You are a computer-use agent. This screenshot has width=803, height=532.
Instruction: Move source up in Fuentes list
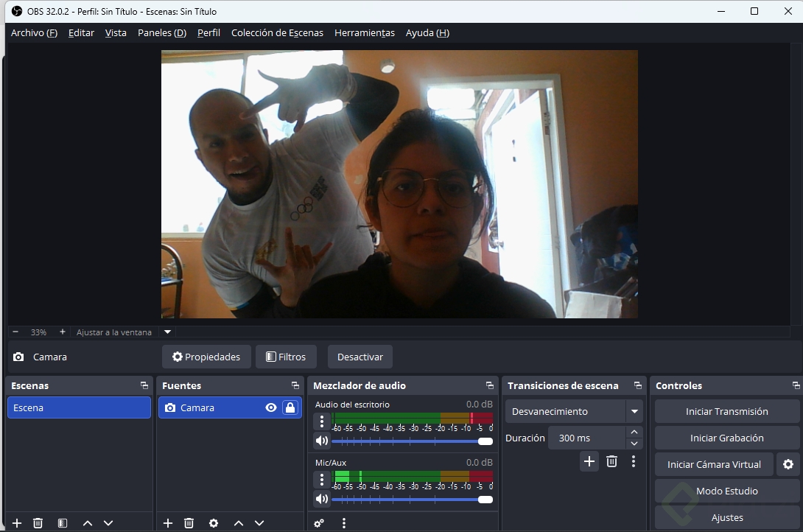click(x=239, y=522)
